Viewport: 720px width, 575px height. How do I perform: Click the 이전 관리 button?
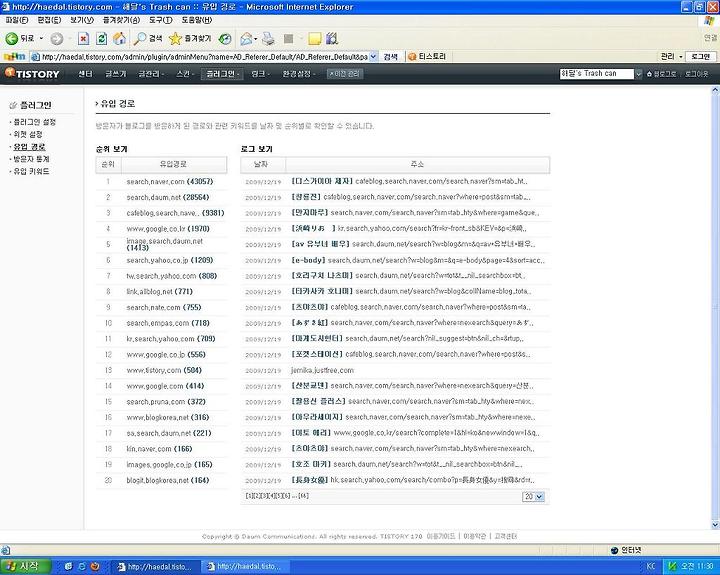(x=345, y=73)
